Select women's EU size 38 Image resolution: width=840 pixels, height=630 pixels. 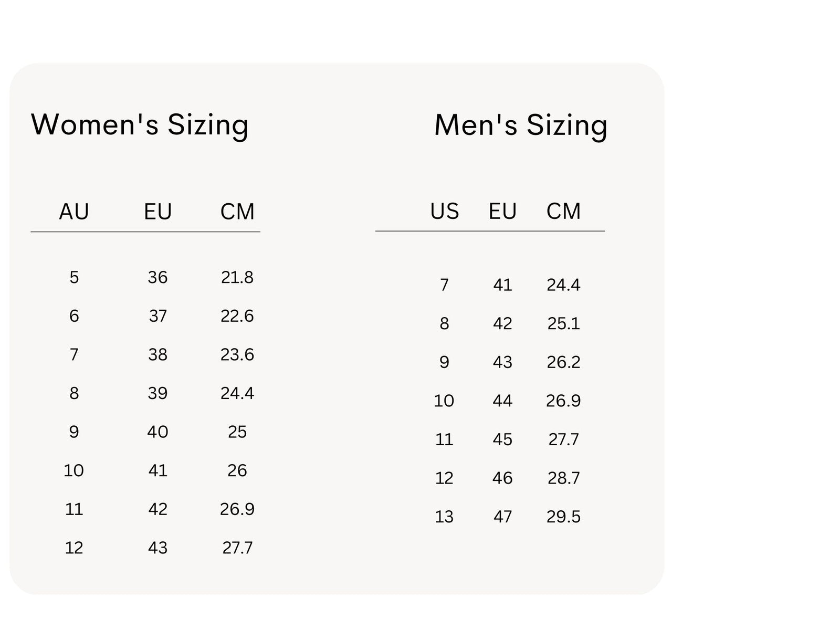pos(157,354)
